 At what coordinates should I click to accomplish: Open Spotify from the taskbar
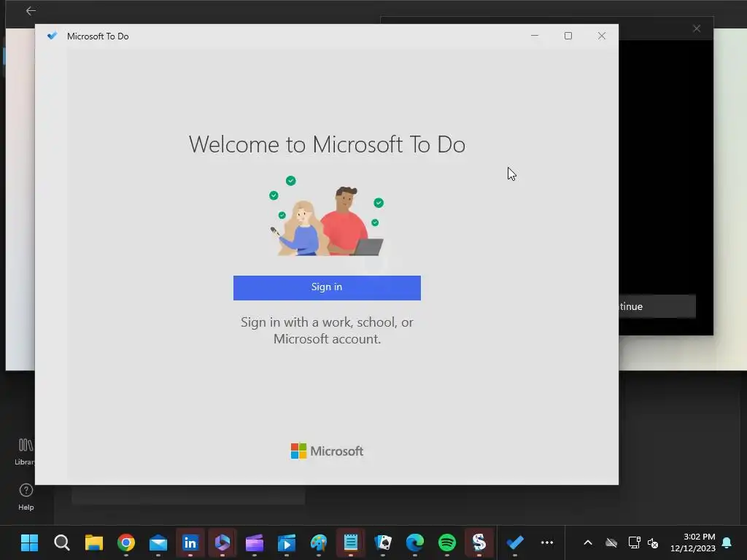pyautogui.click(x=447, y=542)
